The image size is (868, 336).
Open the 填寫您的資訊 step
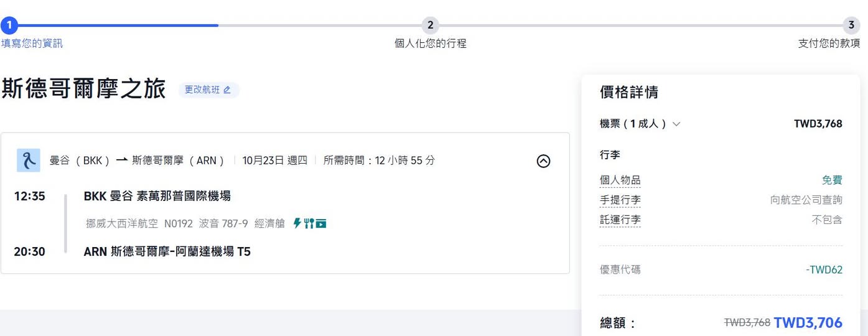click(x=32, y=44)
